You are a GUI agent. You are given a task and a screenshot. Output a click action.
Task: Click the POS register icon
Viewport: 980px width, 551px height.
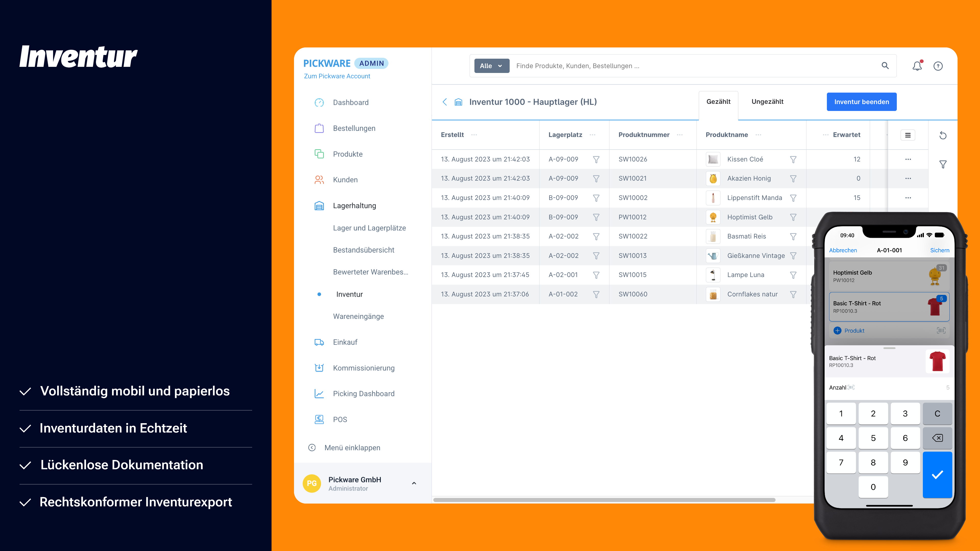(x=319, y=419)
